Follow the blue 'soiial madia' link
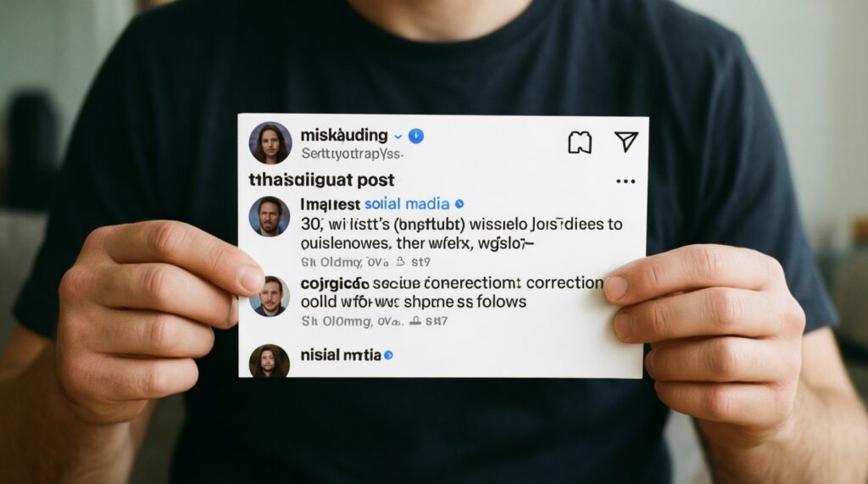This screenshot has width=868, height=484. (407, 204)
